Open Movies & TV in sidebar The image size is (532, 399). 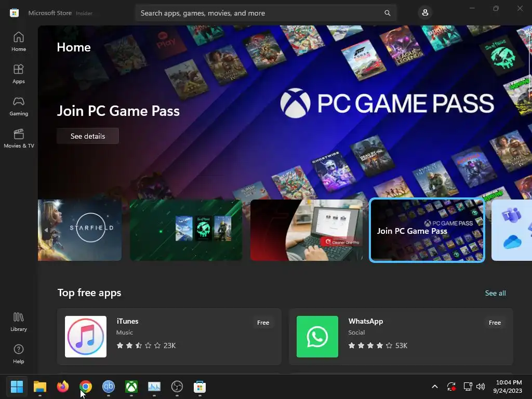[19, 138]
